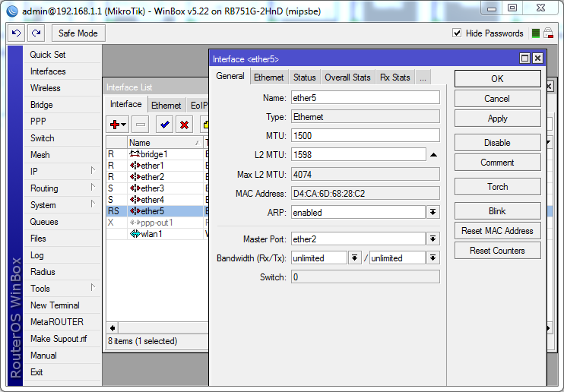Click the Reset MAC Address button
Screen dimensions: 564x392
[x=497, y=230]
